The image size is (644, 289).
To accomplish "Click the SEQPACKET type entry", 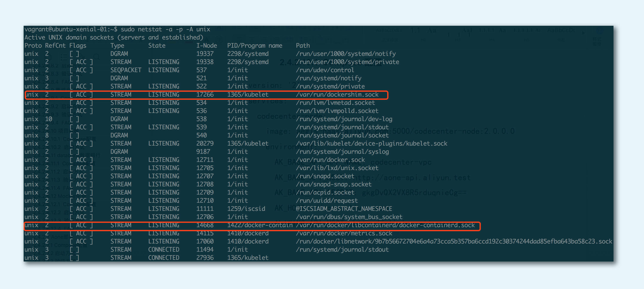I will pyautogui.click(x=126, y=70).
